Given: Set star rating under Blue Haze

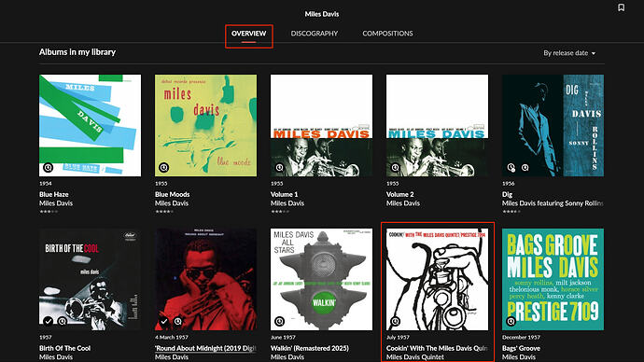Looking at the screenshot, I should tap(49, 212).
